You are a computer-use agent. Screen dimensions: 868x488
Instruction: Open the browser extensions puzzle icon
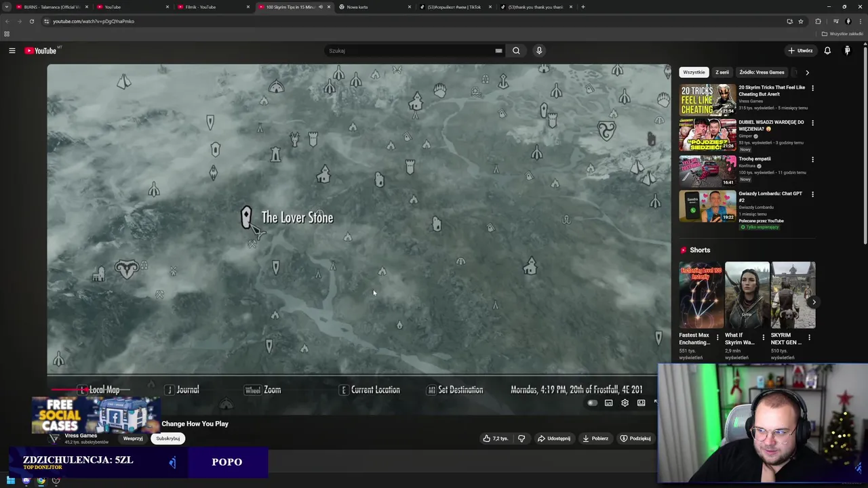(x=818, y=21)
